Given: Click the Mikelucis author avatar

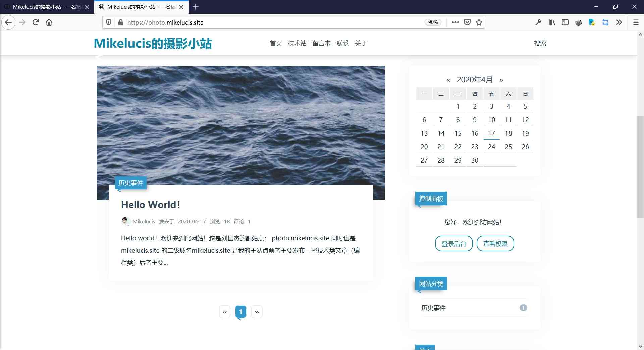Looking at the screenshot, I should [125, 221].
